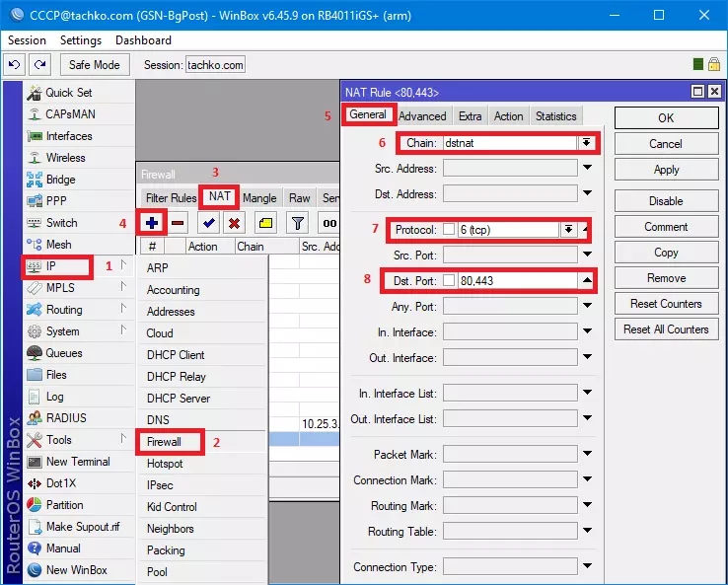Viewport: 728px width, 585px height.
Task: Toggle the Dst. Port invert checkbox
Action: click(449, 281)
